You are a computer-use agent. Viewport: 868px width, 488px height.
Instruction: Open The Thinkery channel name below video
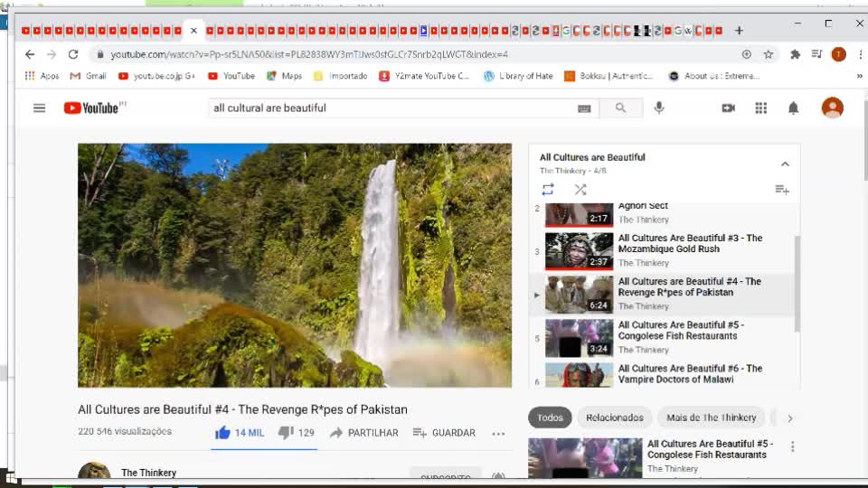click(148, 473)
